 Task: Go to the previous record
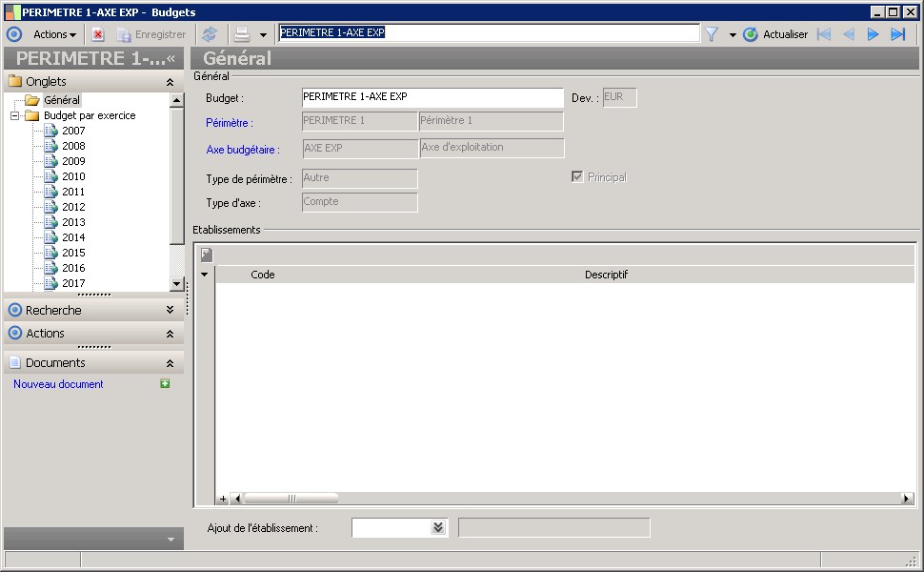(849, 34)
